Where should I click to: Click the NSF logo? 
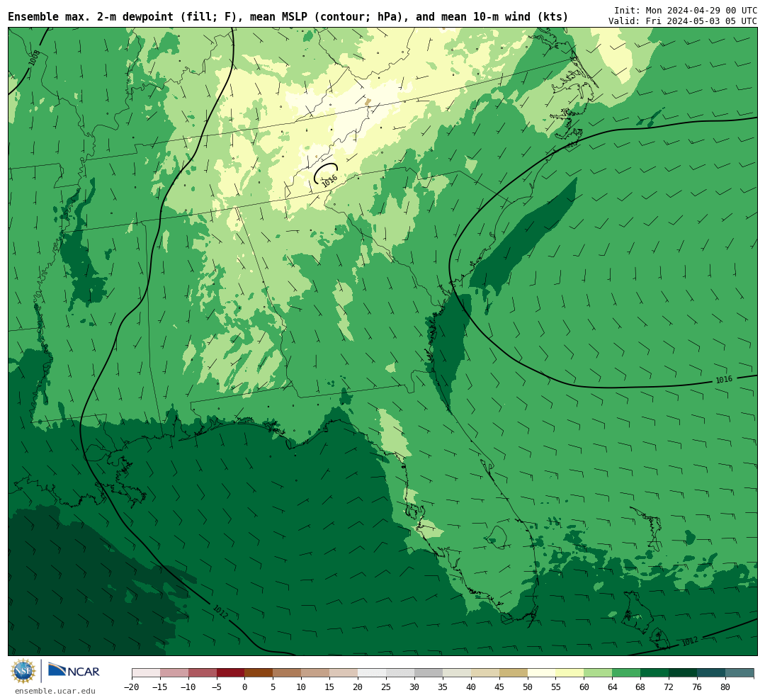(x=23, y=671)
